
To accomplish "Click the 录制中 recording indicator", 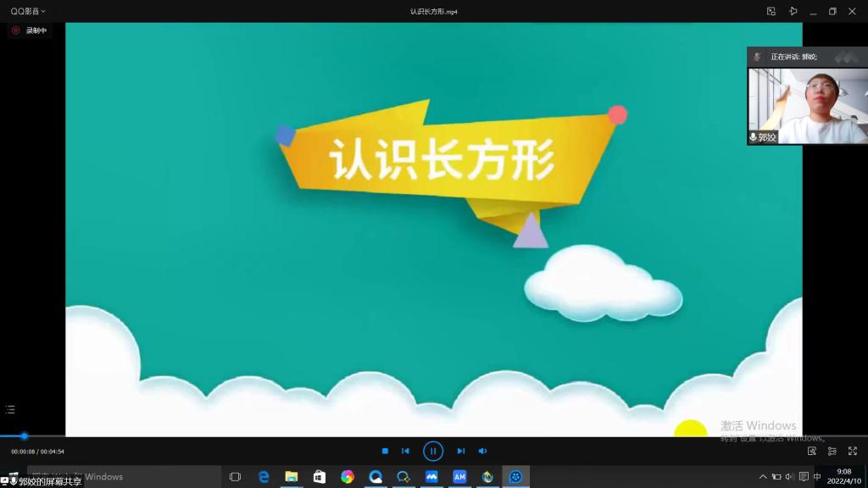I will coord(30,30).
